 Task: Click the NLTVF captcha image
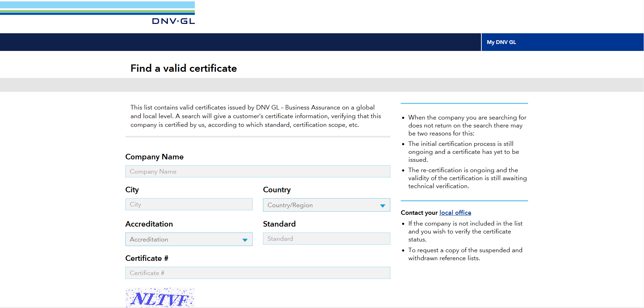[x=160, y=298]
